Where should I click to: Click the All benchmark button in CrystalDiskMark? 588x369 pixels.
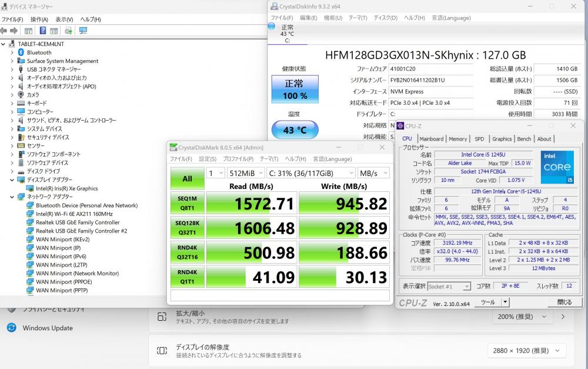tap(187, 179)
